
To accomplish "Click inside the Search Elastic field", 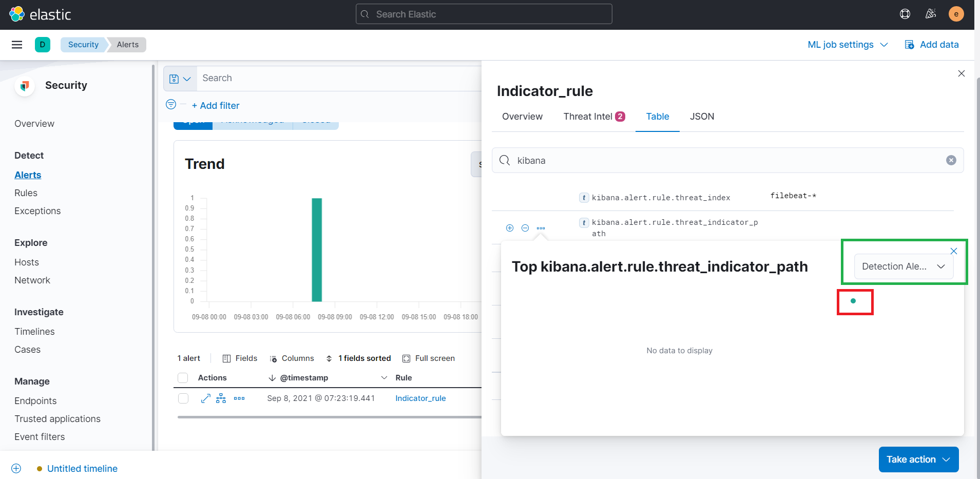I will point(483,14).
